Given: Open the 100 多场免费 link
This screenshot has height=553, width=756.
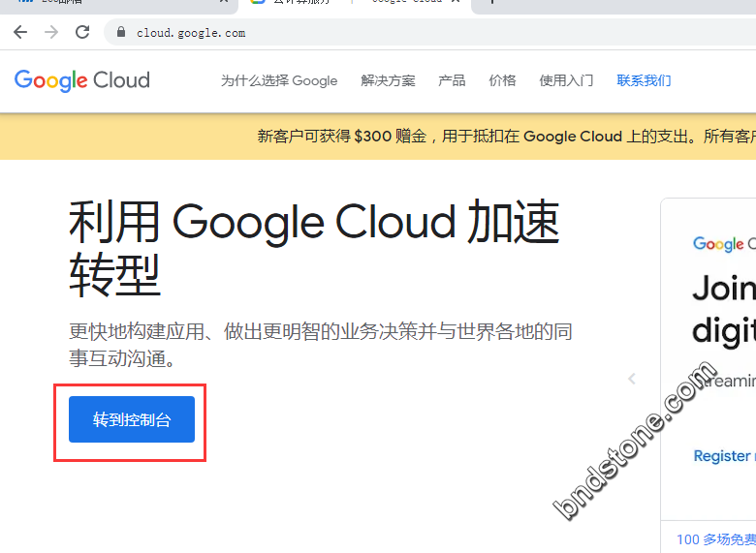Looking at the screenshot, I should [x=716, y=539].
